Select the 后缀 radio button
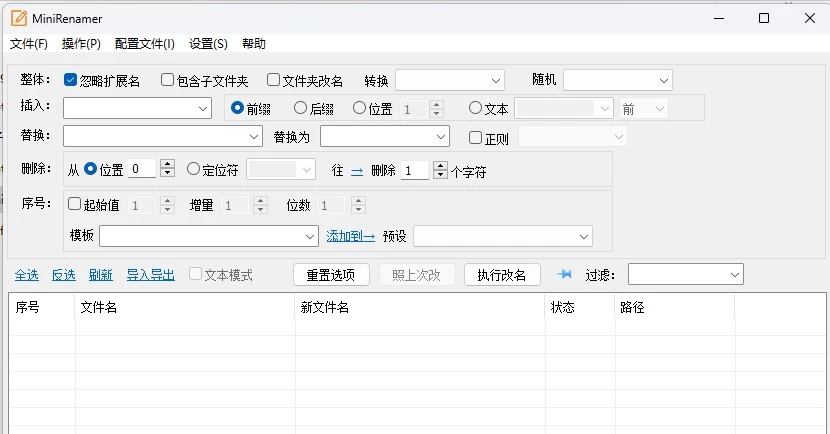 (x=300, y=108)
